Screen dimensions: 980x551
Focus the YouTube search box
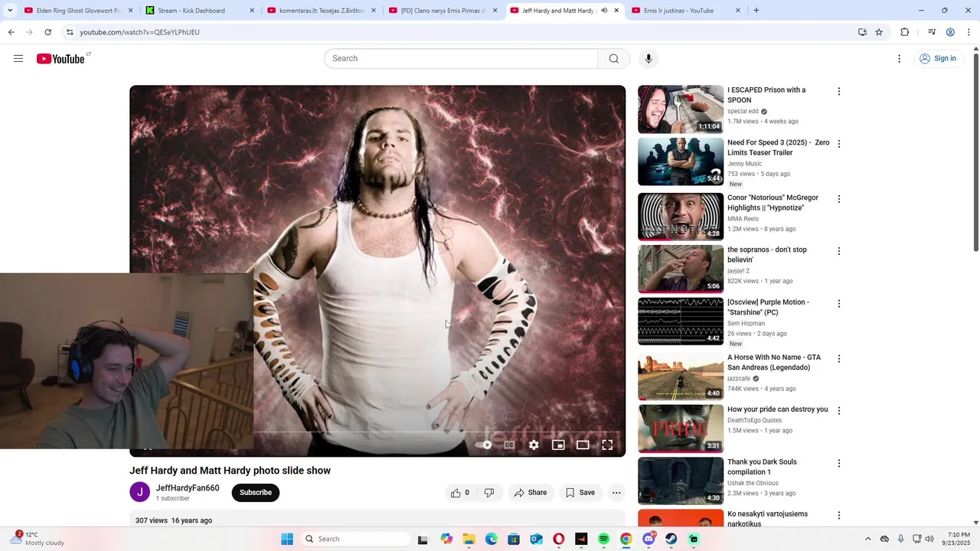click(461, 59)
